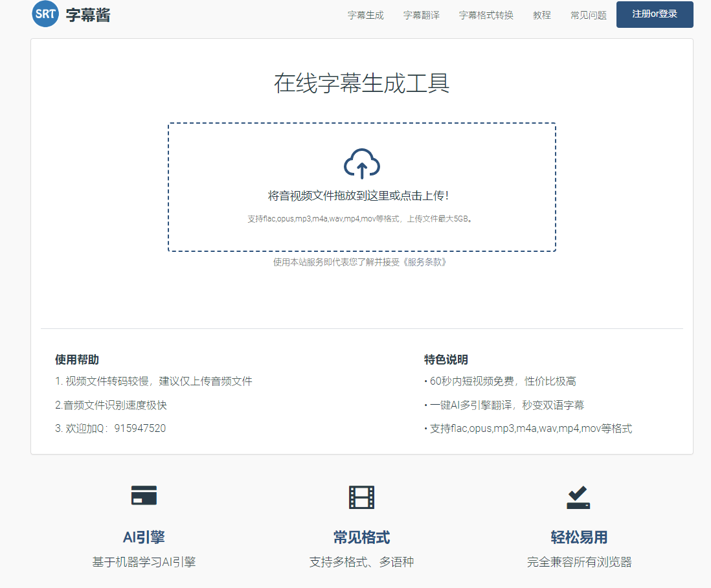Click the 将音视频文件拖放到这里或点击上传 upload text
This screenshot has width=711, height=588.
point(358,196)
